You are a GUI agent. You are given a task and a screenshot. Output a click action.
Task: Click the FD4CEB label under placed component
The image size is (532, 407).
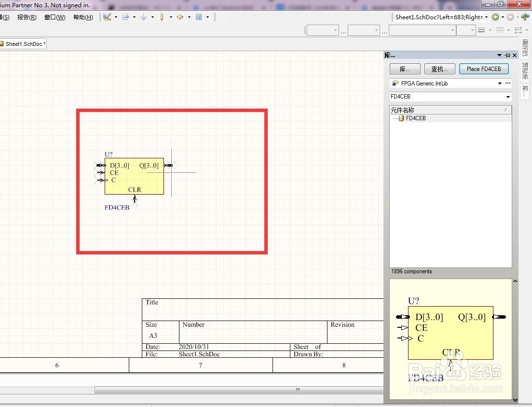click(117, 207)
